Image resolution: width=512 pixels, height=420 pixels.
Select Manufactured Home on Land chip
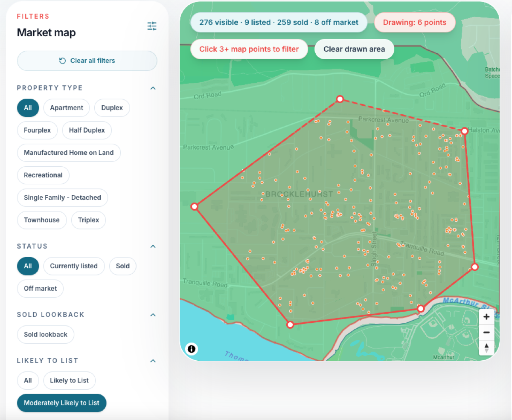(69, 153)
